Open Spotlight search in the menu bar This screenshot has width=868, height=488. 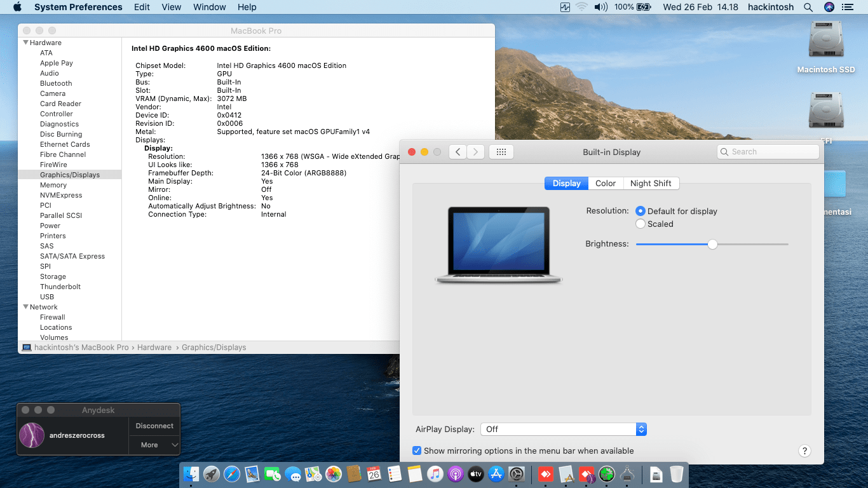[808, 7]
